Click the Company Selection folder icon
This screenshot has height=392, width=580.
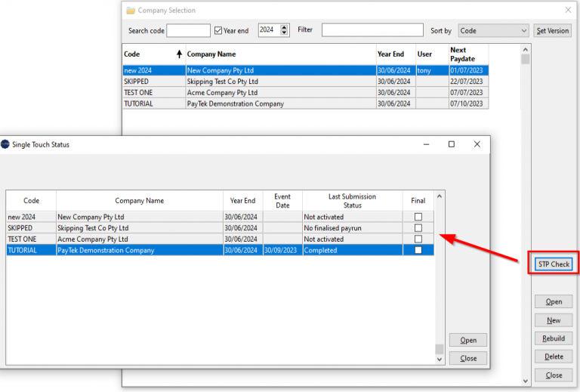[x=131, y=11]
